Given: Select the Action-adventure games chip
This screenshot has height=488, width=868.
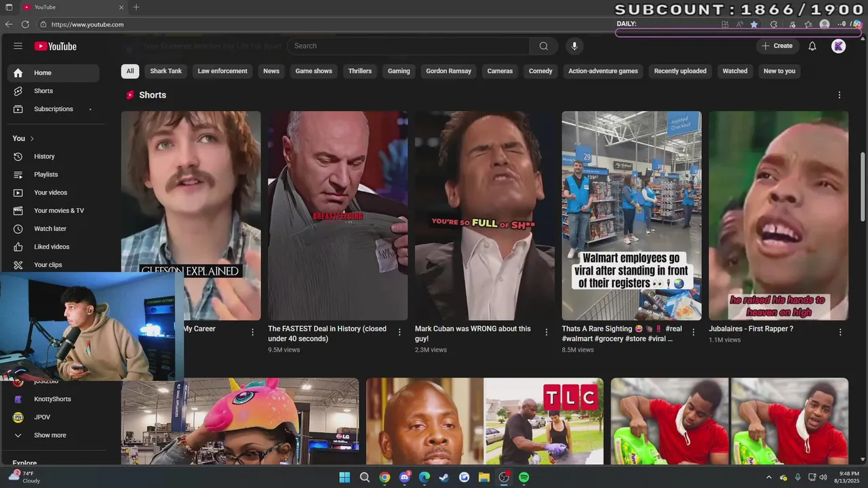Looking at the screenshot, I should (x=604, y=71).
